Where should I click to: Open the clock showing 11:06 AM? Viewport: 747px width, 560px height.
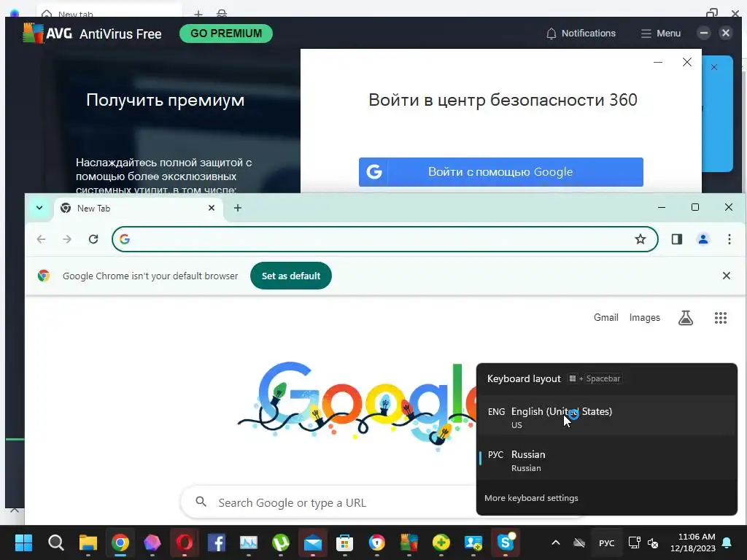tap(693, 542)
